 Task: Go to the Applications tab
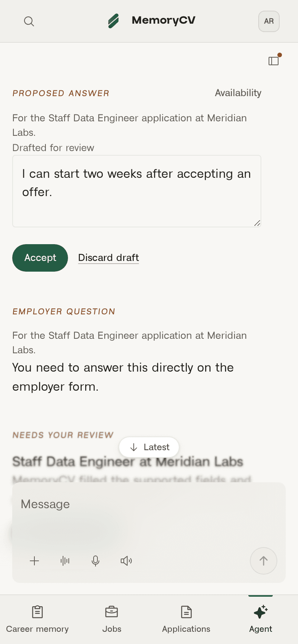pos(186,620)
